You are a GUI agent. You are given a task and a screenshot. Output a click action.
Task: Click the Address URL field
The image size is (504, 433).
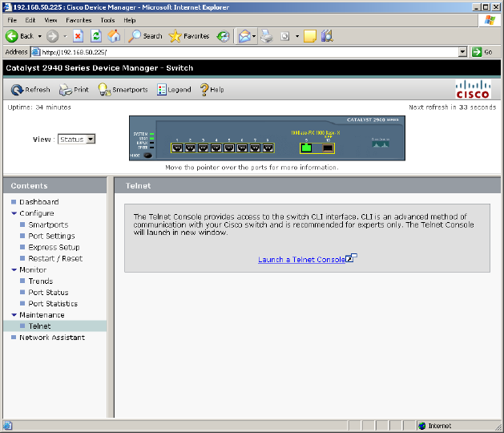point(244,52)
